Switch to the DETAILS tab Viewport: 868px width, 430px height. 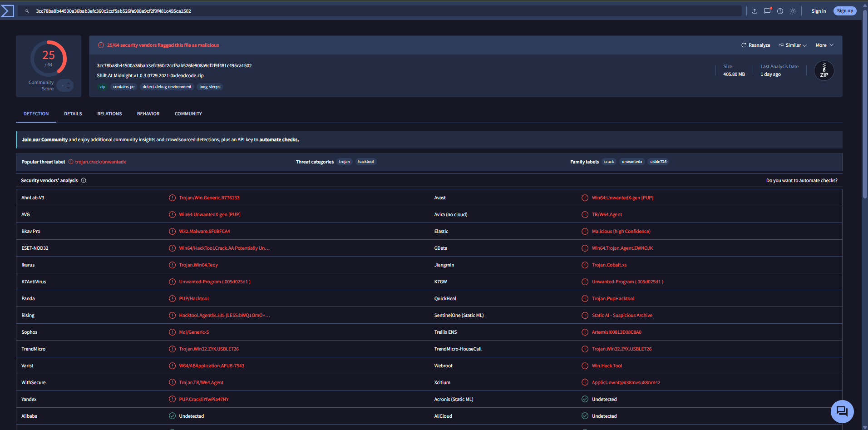(x=73, y=114)
